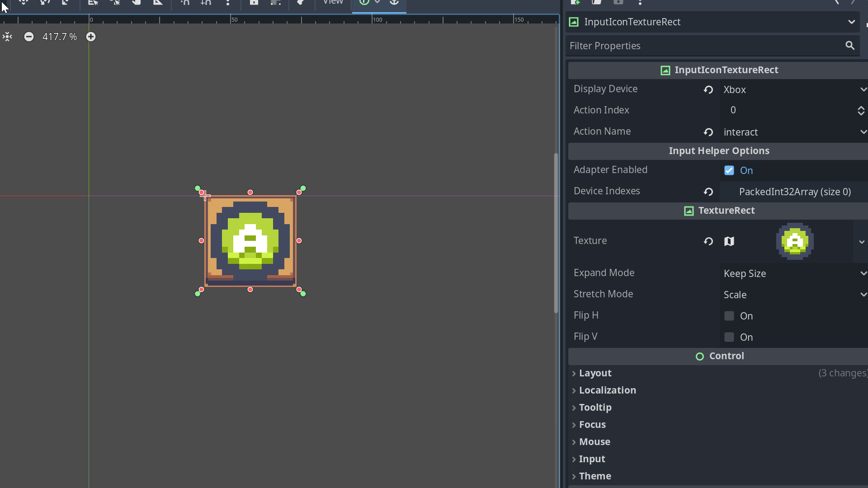Open the Display Device Xbox dropdown
The image size is (868, 488).
pyautogui.click(x=793, y=89)
